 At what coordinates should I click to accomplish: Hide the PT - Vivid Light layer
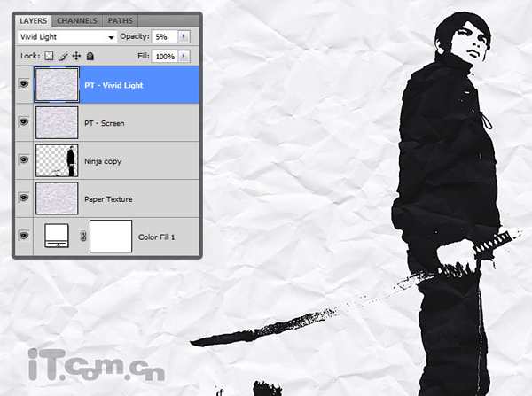(24, 84)
